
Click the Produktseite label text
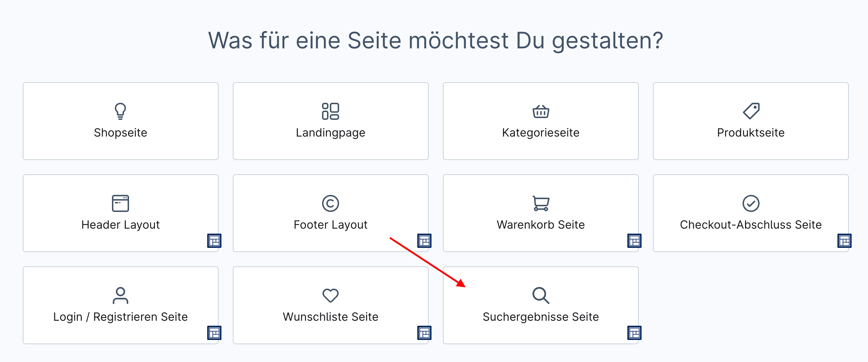751,133
